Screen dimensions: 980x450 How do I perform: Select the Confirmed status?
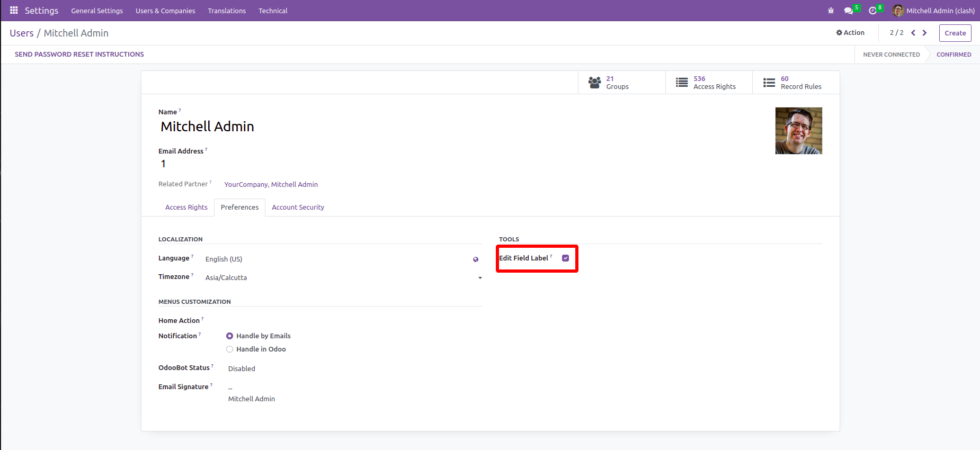954,55
